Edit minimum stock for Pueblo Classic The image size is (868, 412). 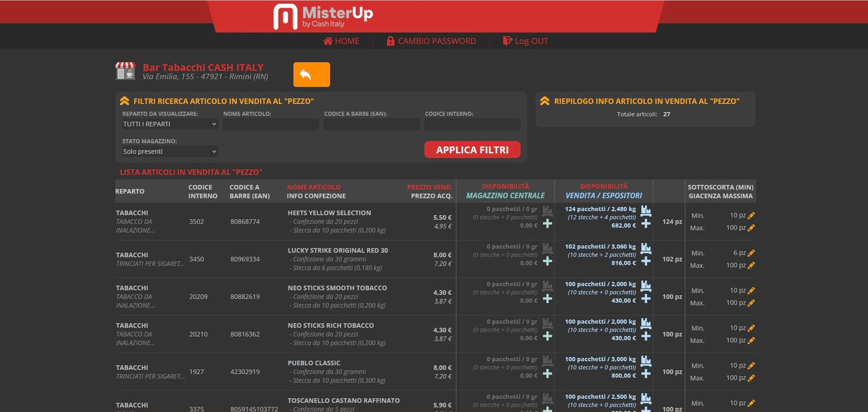click(x=751, y=365)
